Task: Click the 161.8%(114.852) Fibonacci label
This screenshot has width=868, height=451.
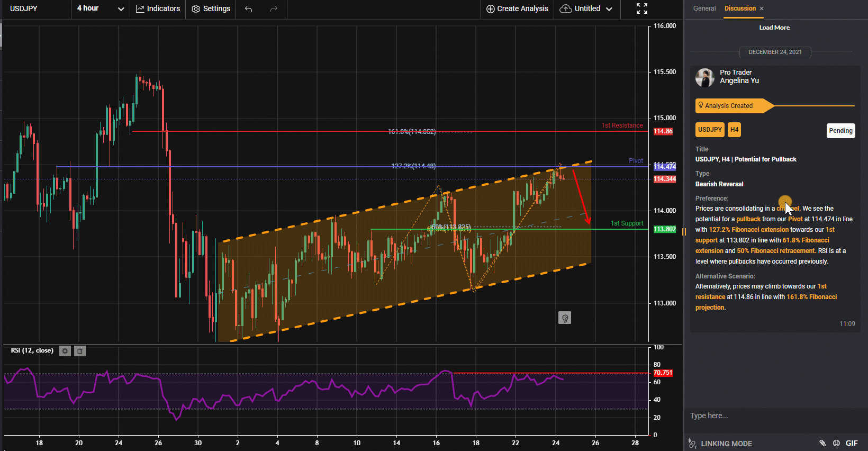Action: tap(412, 132)
